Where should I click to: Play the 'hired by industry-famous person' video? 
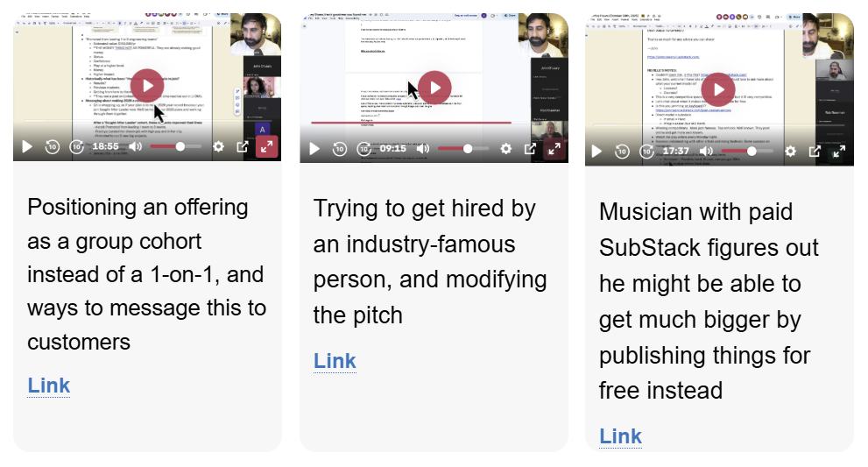click(x=434, y=88)
